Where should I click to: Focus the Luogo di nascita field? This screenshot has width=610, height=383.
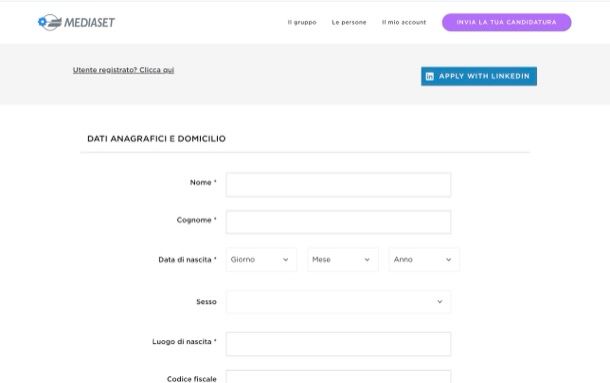click(338, 344)
